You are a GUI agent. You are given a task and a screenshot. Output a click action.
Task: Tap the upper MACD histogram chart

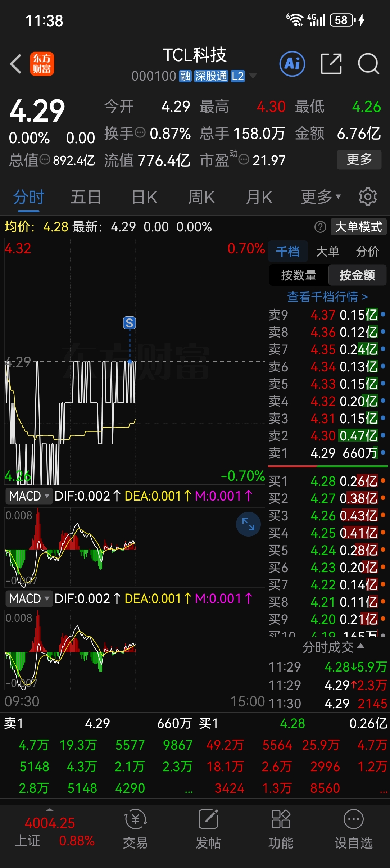tap(135, 547)
